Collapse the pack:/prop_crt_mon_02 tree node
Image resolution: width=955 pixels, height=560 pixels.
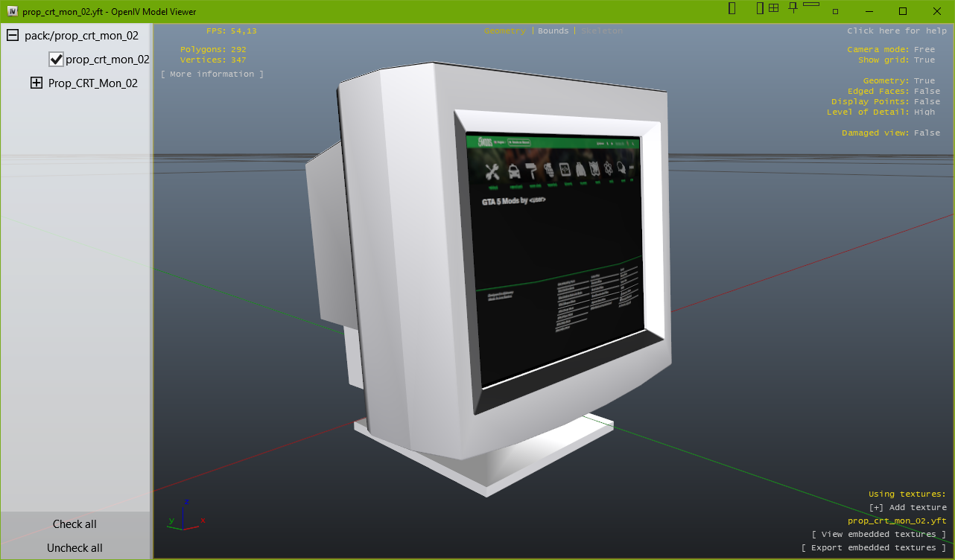(13, 35)
